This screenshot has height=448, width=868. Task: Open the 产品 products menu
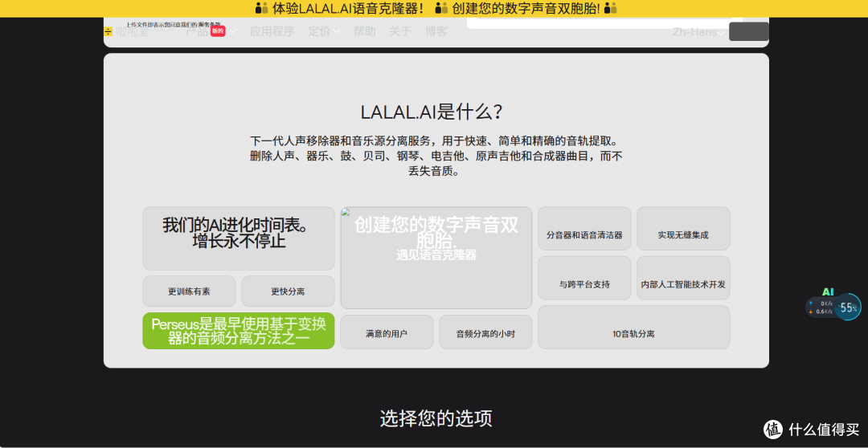(x=197, y=31)
